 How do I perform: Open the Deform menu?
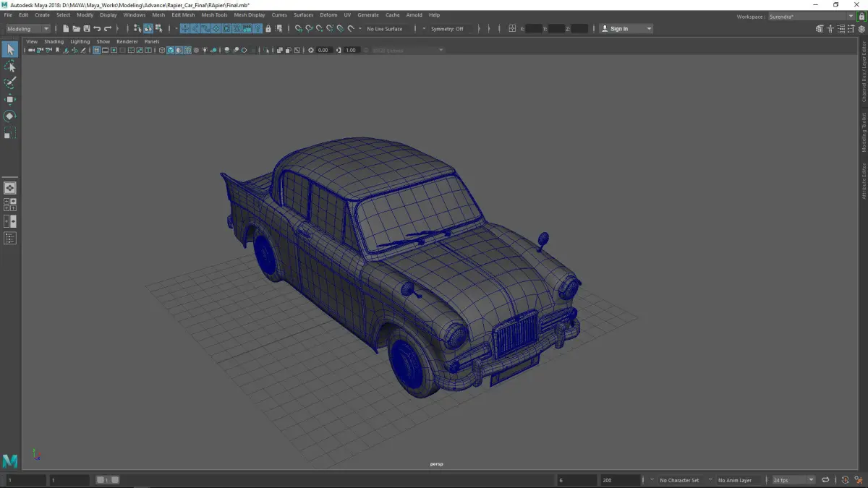pos(328,15)
